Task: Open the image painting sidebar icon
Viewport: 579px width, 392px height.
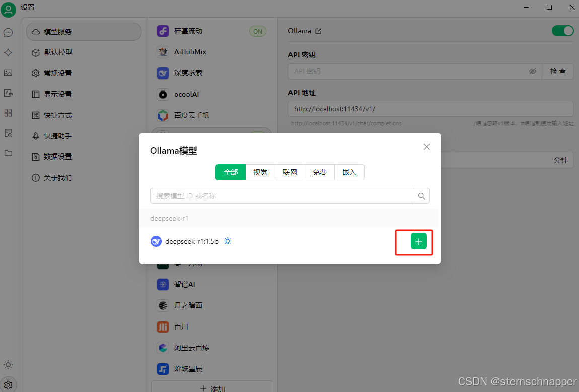Action: point(8,73)
